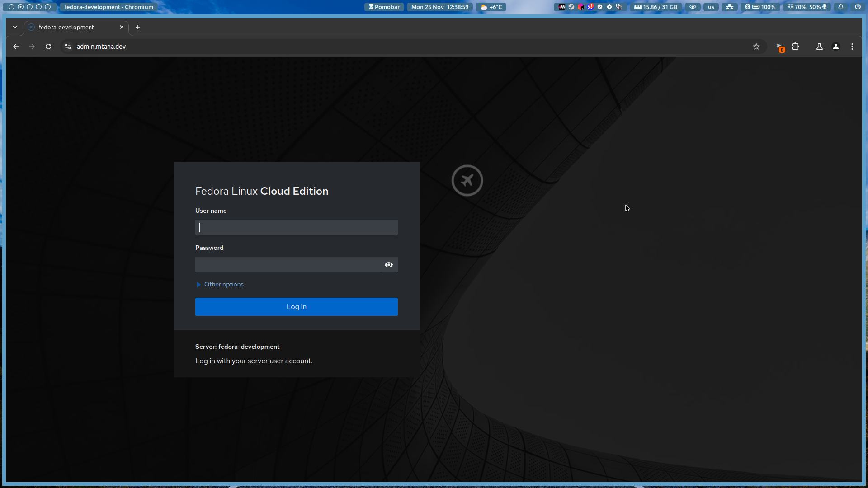Click the fedora-development - Chromium window title
868x488 pixels.
click(x=108, y=7)
